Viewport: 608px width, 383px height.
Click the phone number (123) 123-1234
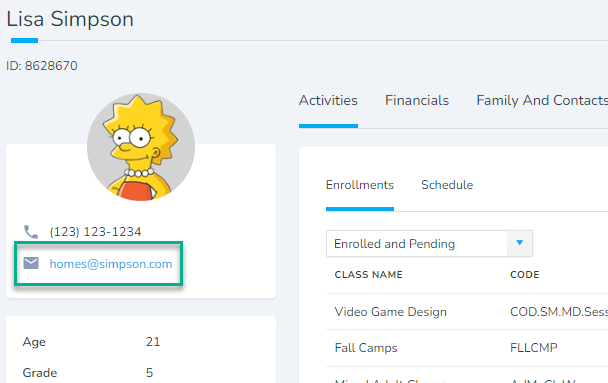95,232
